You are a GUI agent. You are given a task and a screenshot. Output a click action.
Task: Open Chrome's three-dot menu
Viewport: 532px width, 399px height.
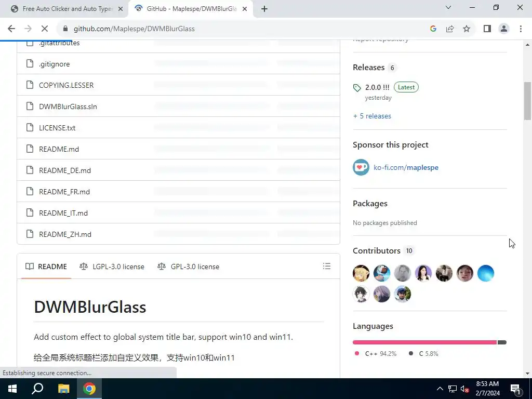(x=521, y=29)
